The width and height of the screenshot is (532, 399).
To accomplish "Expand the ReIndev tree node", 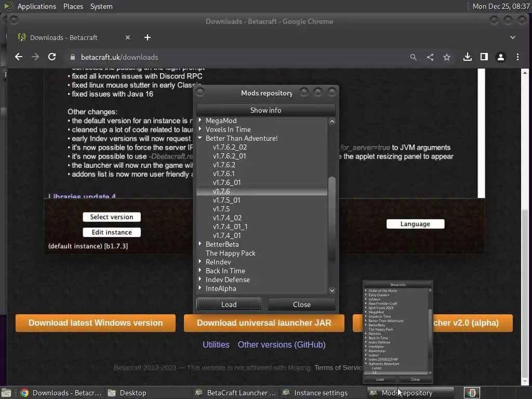I will point(200,261).
